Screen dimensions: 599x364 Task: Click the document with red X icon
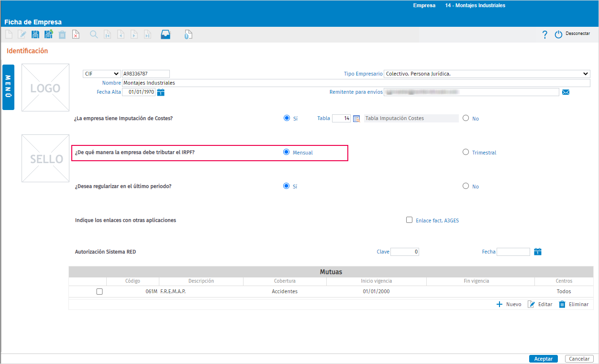coord(76,34)
